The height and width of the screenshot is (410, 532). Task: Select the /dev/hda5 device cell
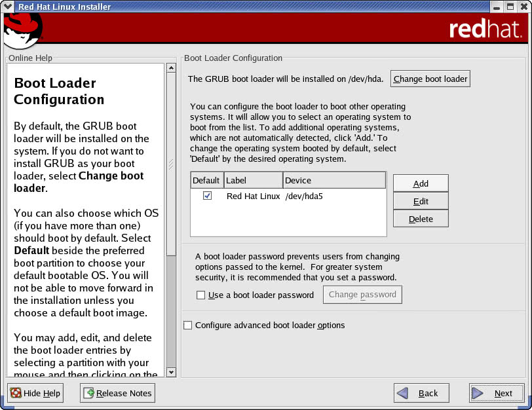coord(304,196)
